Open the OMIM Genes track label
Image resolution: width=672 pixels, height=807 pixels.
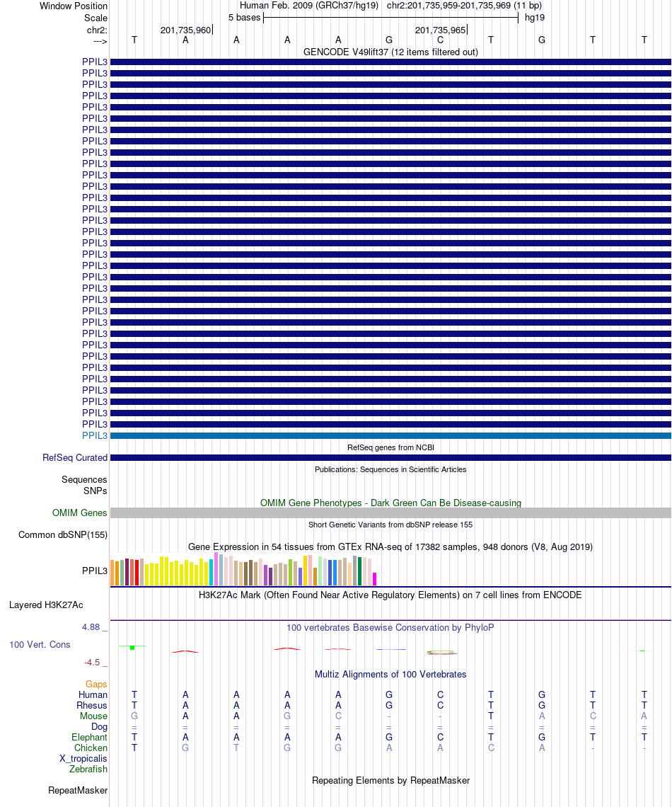click(x=80, y=513)
